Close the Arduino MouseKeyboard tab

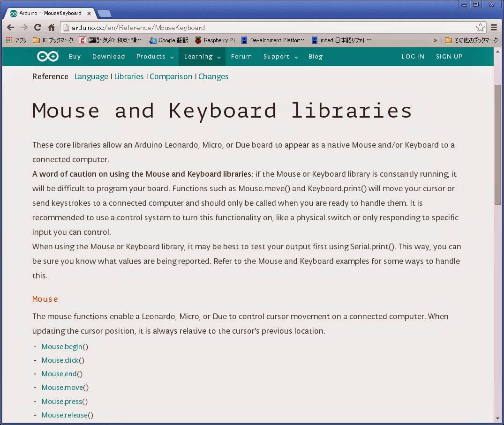89,14
